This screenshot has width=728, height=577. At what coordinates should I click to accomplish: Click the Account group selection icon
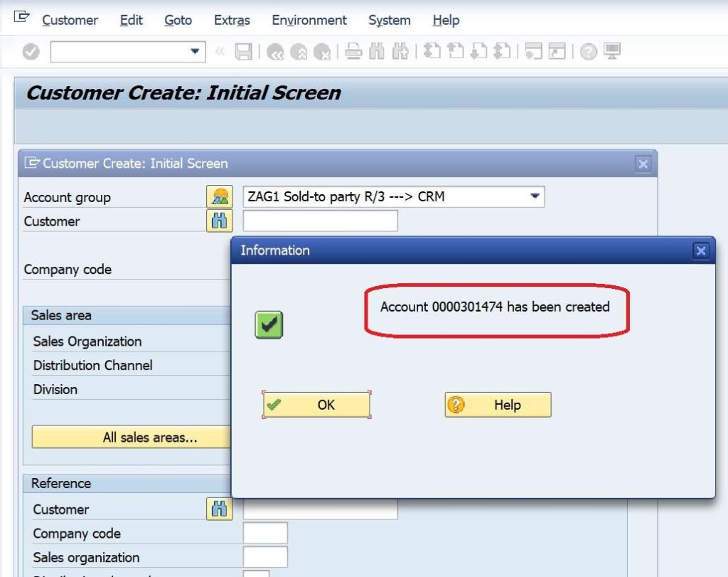pos(218,196)
